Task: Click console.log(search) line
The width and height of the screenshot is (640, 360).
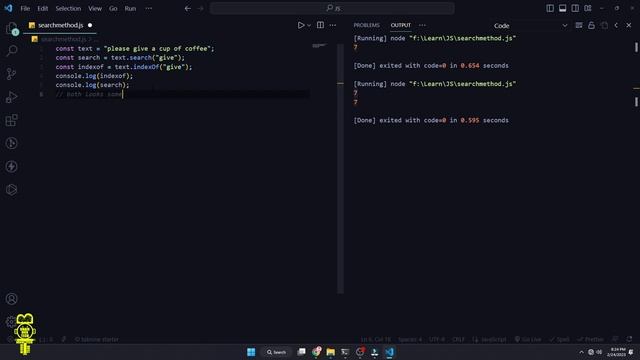Action: pyautogui.click(x=92, y=85)
